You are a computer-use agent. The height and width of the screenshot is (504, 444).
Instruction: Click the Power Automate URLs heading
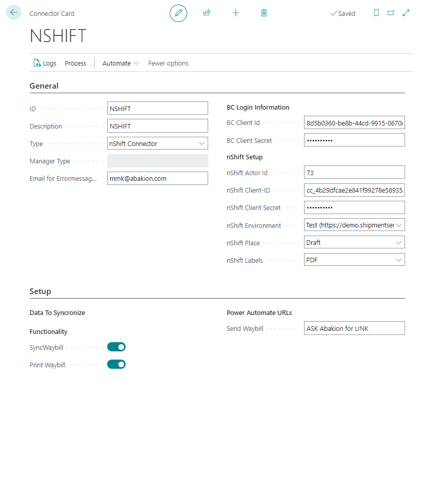coord(259,313)
